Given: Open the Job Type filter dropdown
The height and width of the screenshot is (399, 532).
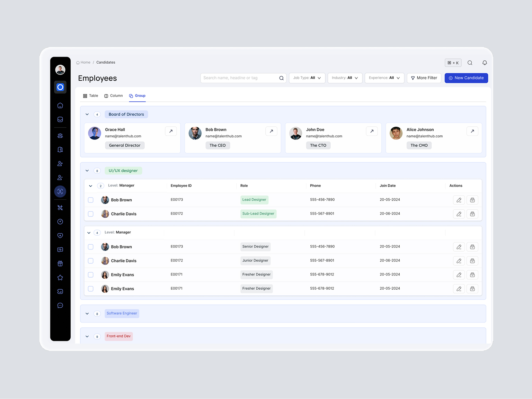Looking at the screenshot, I should pyautogui.click(x=307, y=78).
